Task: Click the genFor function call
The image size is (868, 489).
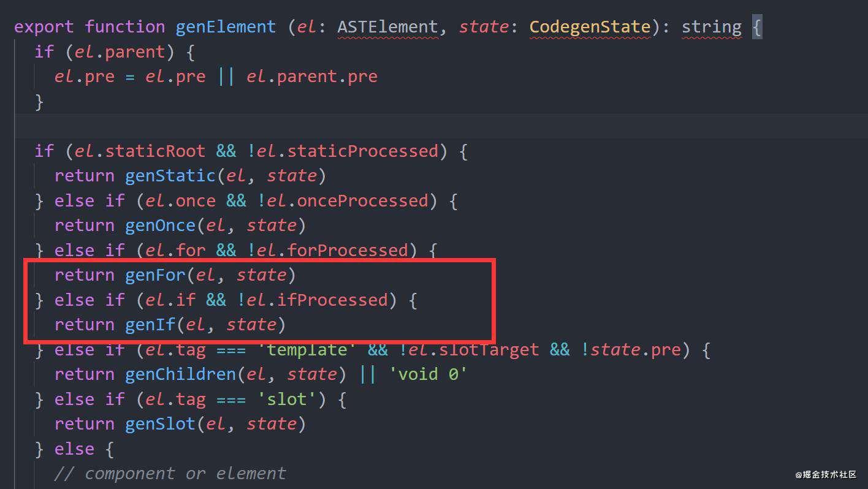Action: [x=156, y=275]
